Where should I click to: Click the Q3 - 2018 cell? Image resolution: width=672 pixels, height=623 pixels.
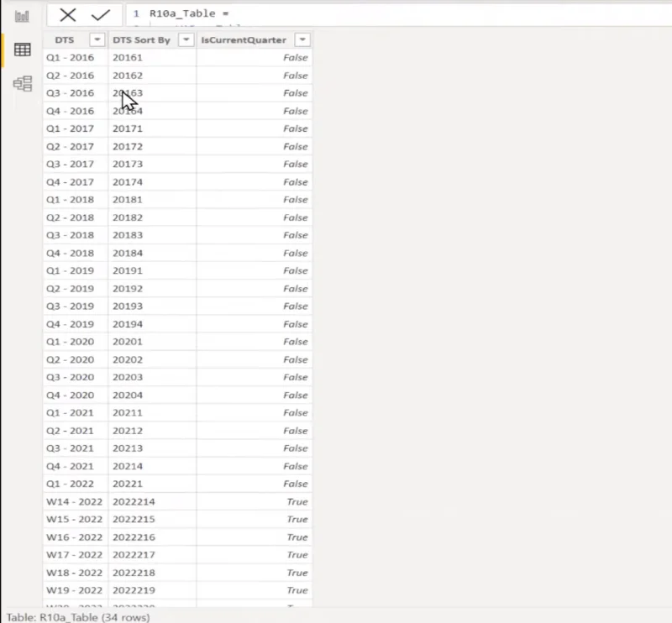click(x=76, y=235)
